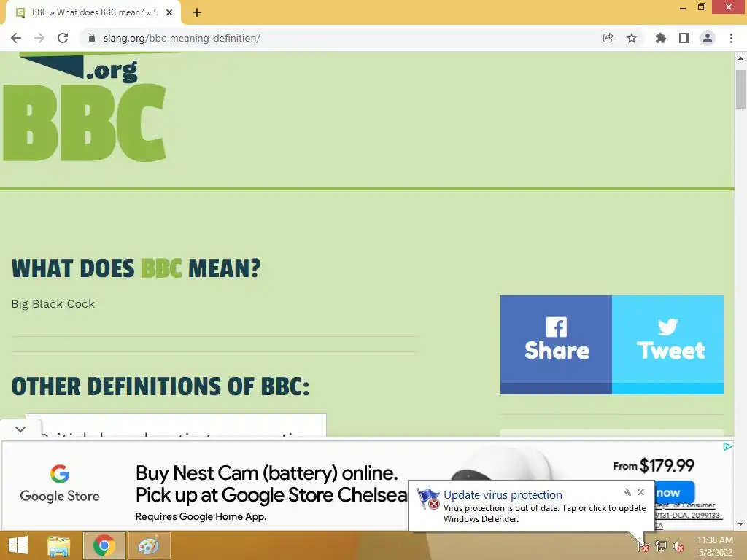Collapse the bottom ad with chevron
Image resolution: width=747 pixels, height=560 pixels.
pos(20,429)
